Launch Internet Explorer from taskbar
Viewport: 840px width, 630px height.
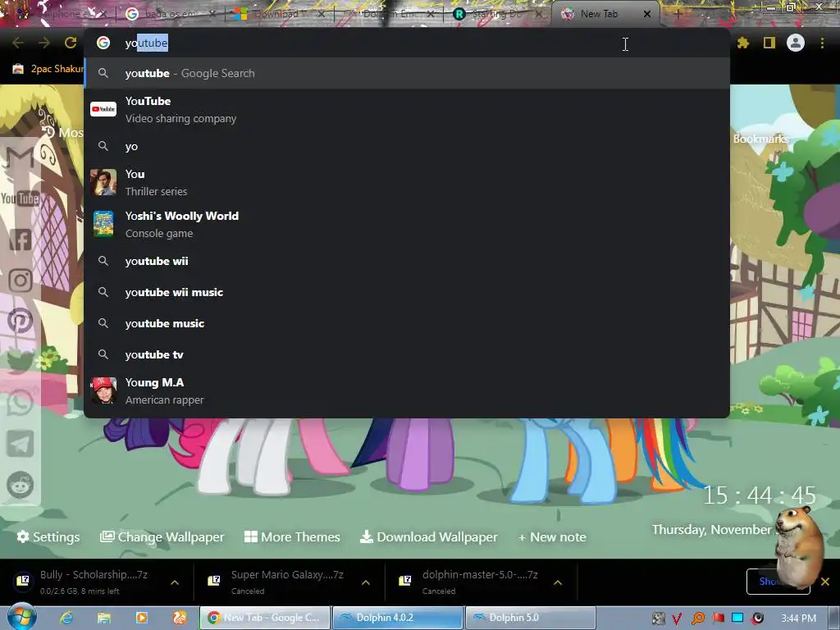click(66, 618)
